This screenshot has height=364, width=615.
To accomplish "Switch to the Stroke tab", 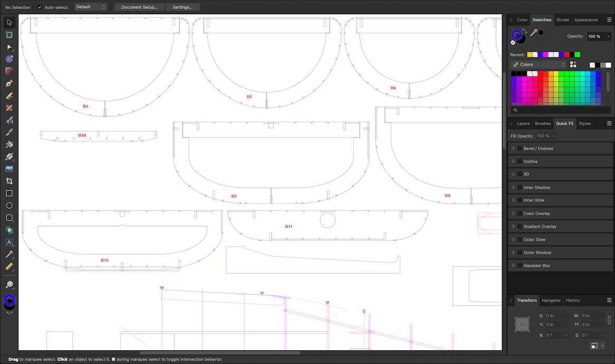I will [x=562, y=20].
